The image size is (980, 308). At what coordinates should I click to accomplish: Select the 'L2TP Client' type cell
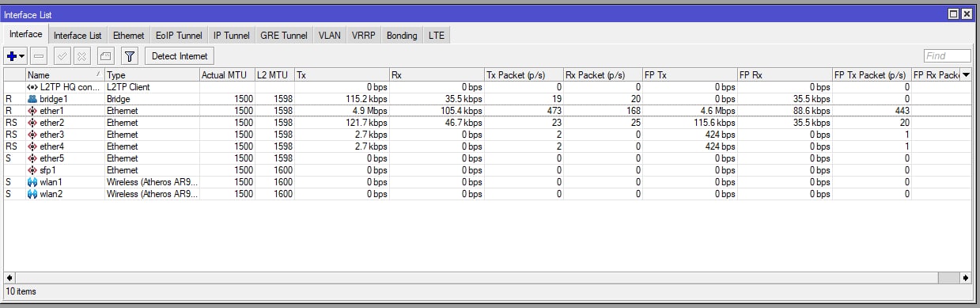pyautogui.click(x=152, y=87)
